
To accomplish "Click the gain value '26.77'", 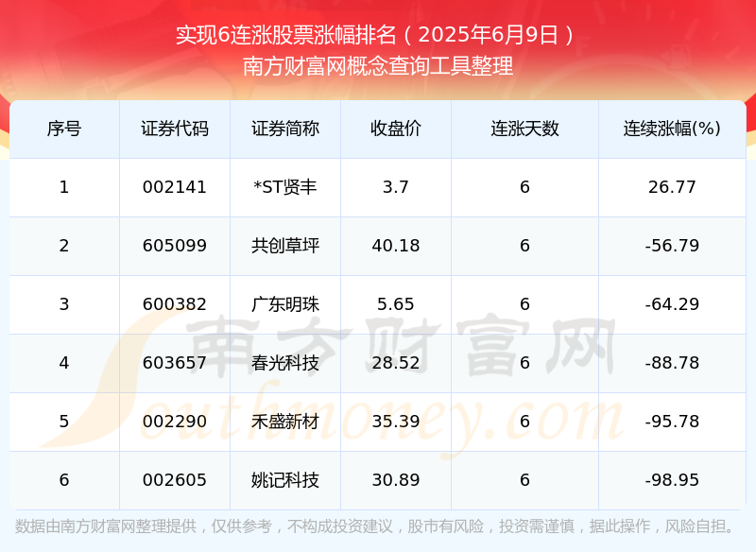I will [672, 187].
